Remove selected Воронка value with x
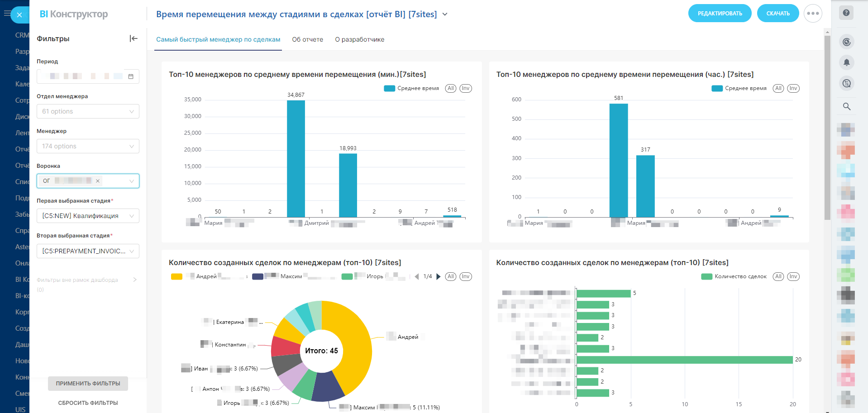 tap(98, 181)
